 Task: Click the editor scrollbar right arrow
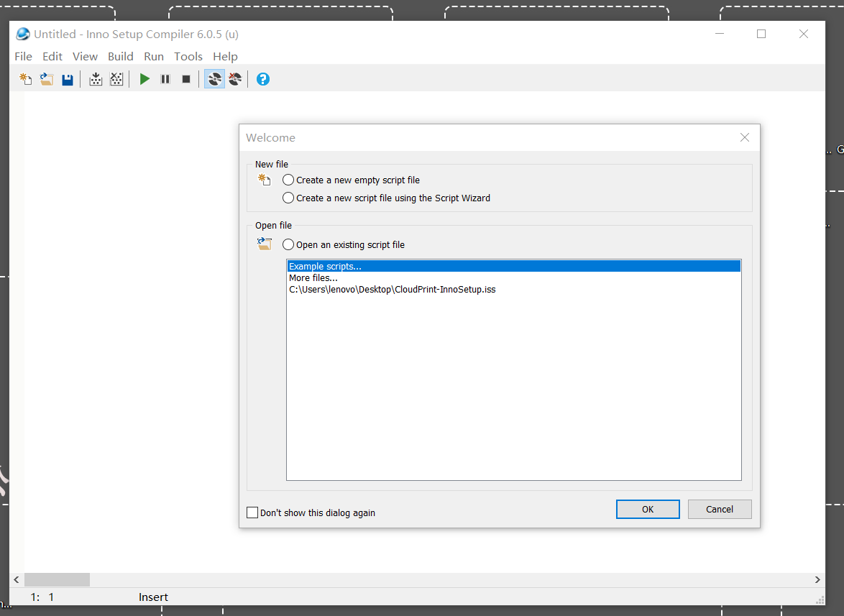point(817,579)
